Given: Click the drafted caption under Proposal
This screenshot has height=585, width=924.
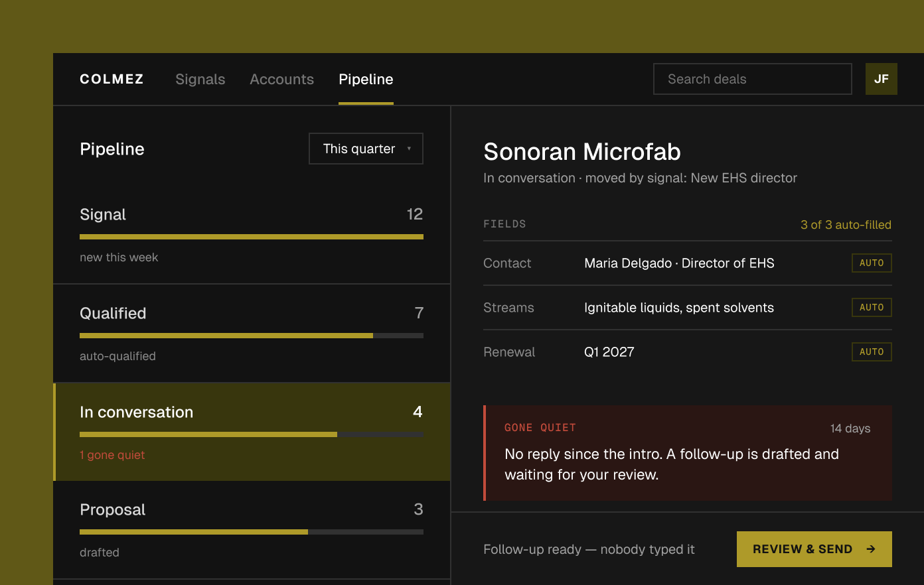Looking at the screenshot, I should click(100, 552).
